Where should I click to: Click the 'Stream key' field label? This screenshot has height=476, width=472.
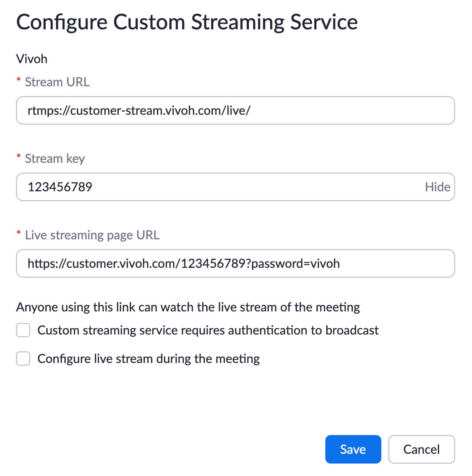coord(55,158)
